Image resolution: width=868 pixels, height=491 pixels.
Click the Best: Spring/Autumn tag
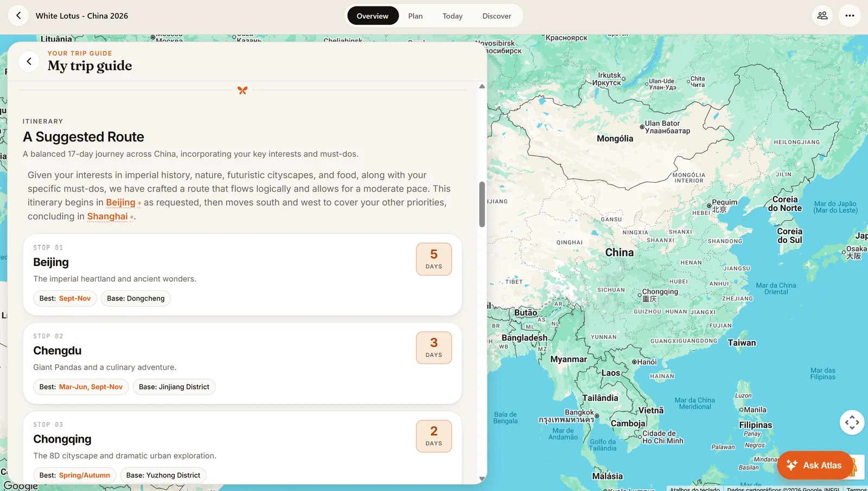coord(75,475)
